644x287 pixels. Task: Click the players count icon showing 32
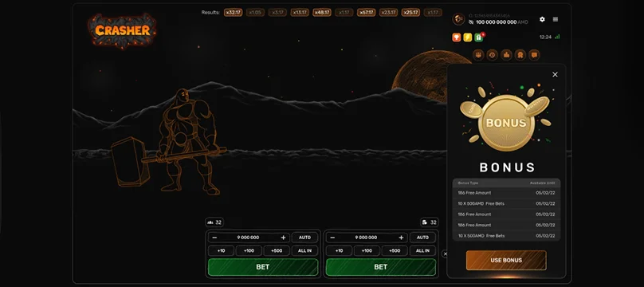click(x=214, y=222)
